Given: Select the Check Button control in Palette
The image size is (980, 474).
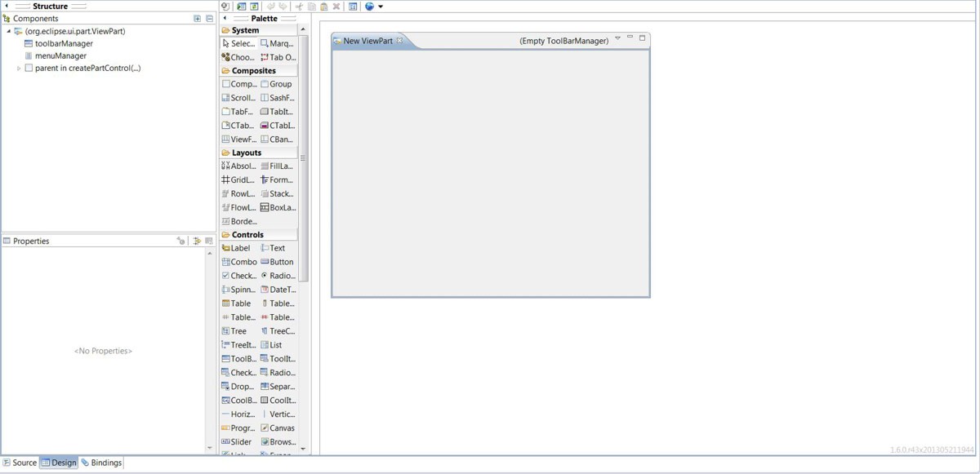Looking at the screenshot, I should pos(238,276).
